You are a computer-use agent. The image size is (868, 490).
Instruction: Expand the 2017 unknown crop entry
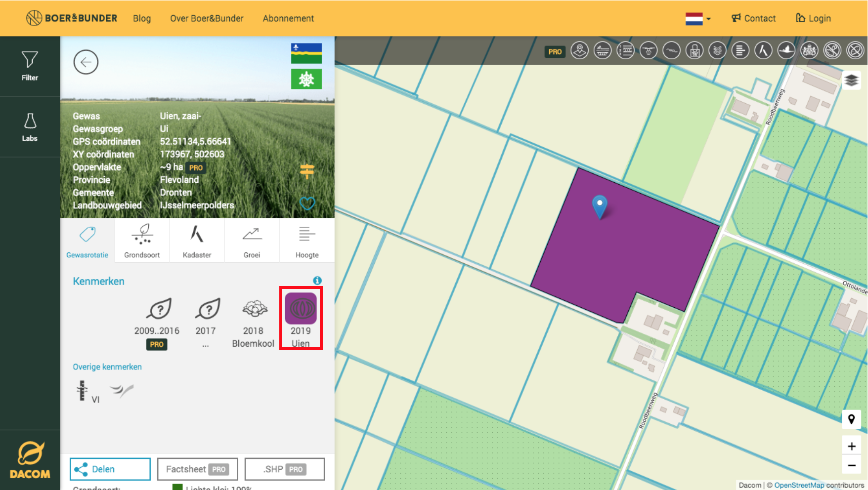tap(207, 310)
